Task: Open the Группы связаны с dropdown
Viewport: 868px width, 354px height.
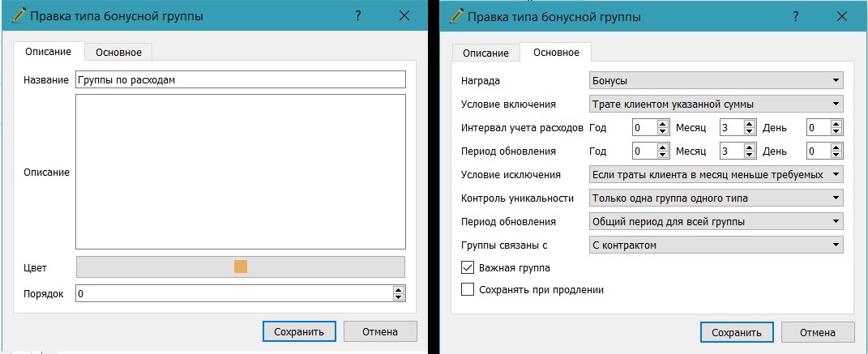Action: pyautogui.click(x=716, y=245)
